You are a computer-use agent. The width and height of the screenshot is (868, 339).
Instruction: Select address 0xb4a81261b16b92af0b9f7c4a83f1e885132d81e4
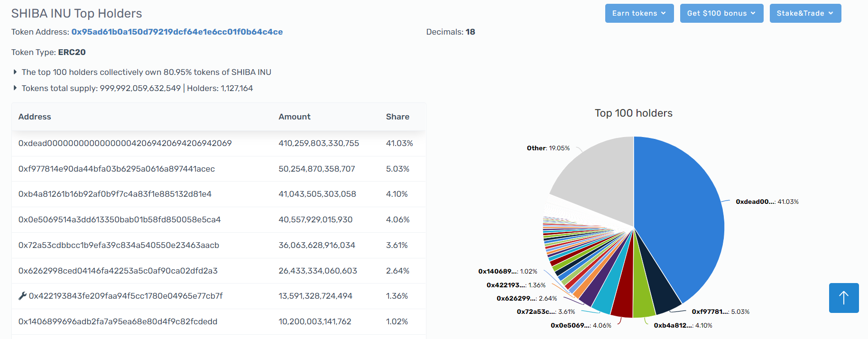115,194
